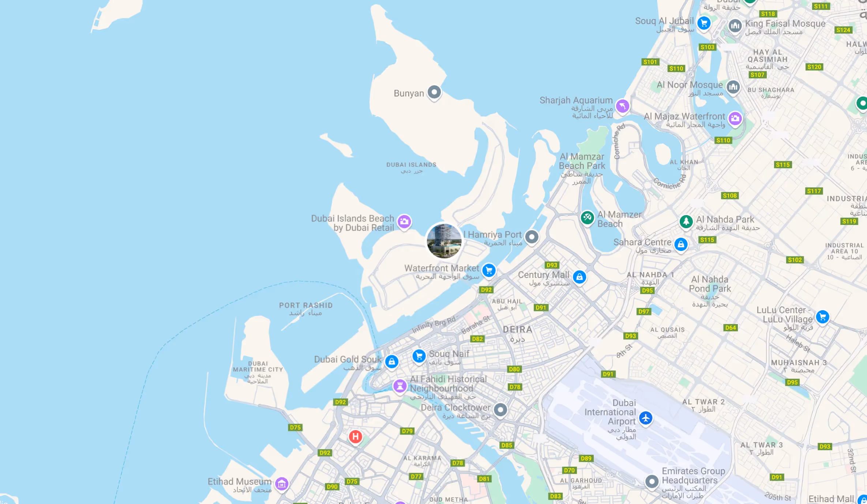Image resolution: width=867 pixels, height=504 pixels.
Task: Select the LuLu Center shopping cart pin
Action: click(822, 317)
